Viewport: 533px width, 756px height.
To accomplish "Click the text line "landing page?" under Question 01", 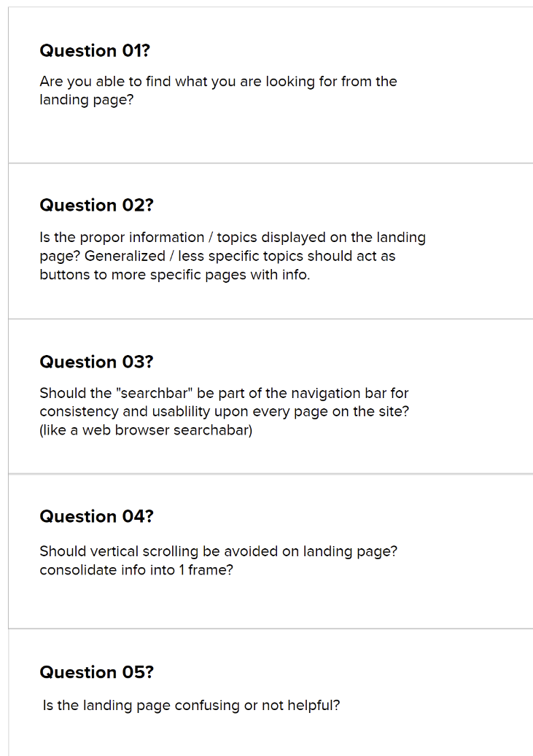I will [86, 100].
